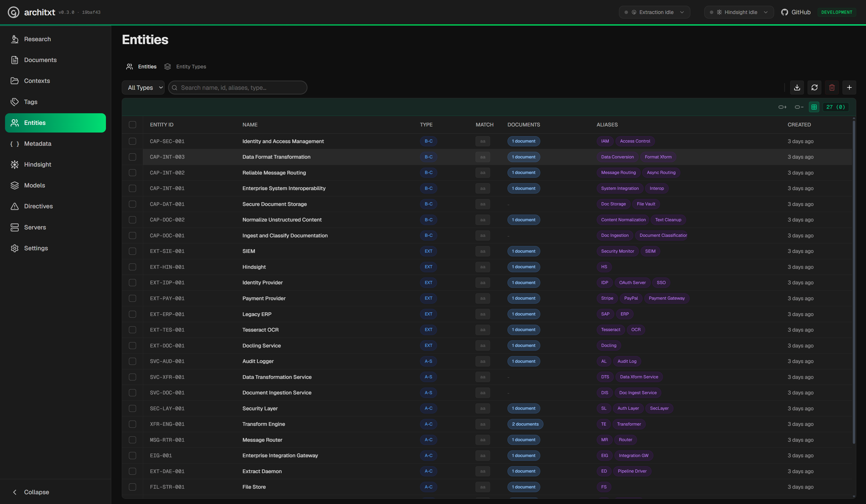This screenshot has width=866, height=504.
Task: Click the 'Pipeline Driver' alias tag
Action: 632,471
